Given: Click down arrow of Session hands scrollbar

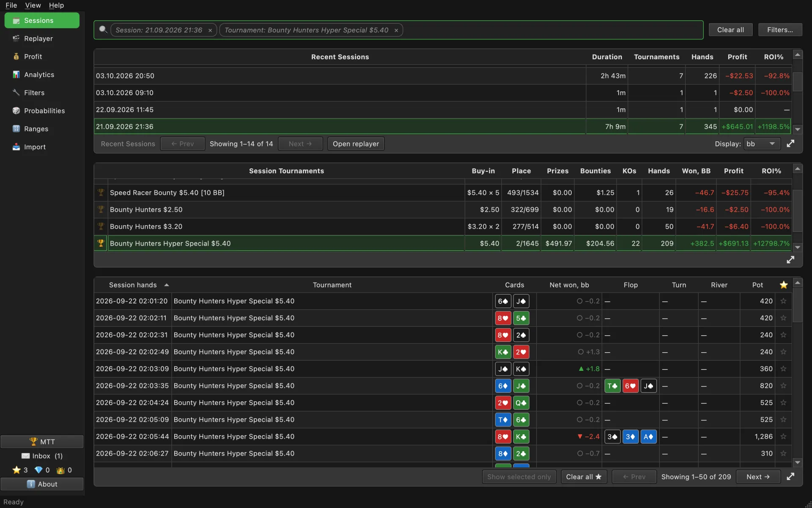Looking at the screenshot, I should tap(798, 462).
